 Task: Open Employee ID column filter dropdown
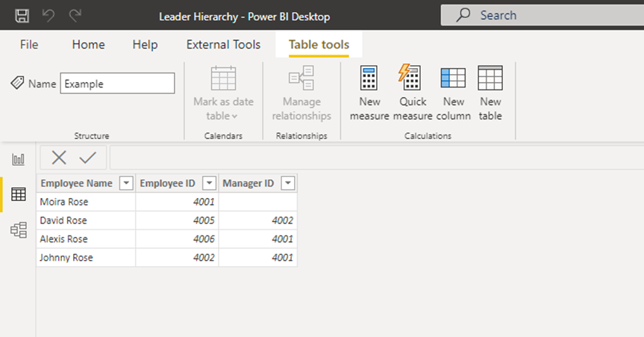210,184
